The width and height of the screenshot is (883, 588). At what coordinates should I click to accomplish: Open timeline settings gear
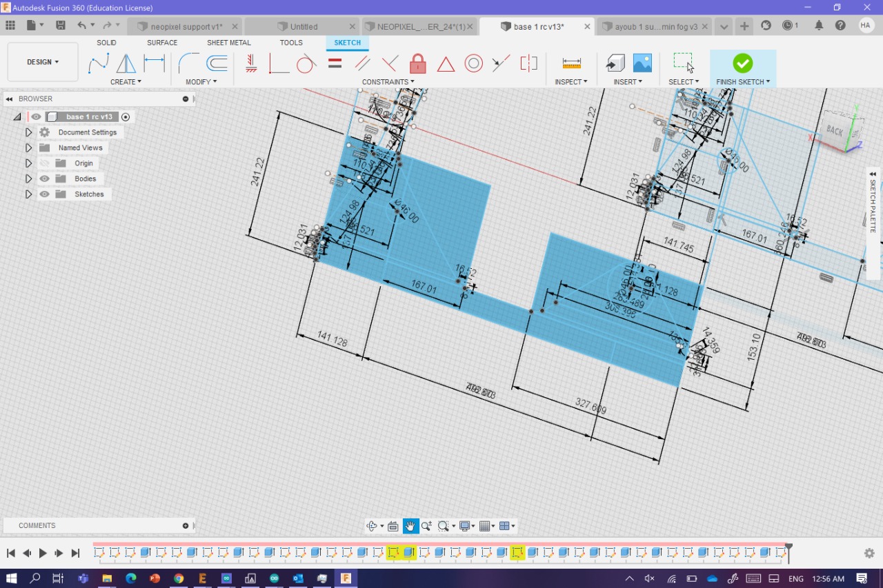tap(869, 553)
